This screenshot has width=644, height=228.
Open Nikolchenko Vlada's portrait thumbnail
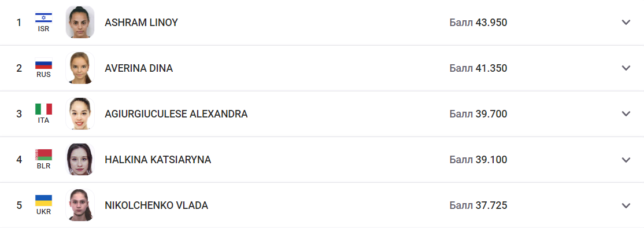pyautogui.click(x=80, y=205)
